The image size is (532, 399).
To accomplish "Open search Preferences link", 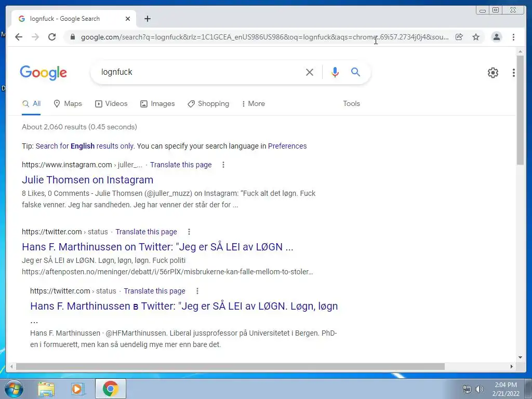I will (287, 146).
